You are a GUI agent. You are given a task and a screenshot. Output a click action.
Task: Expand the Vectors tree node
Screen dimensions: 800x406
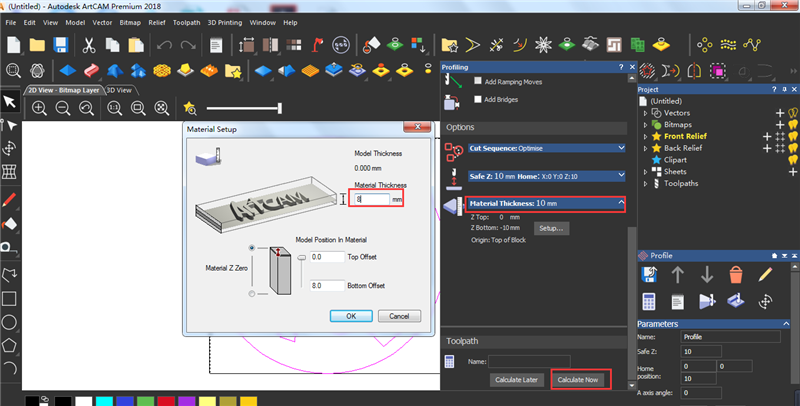click(x=646, y=113)
